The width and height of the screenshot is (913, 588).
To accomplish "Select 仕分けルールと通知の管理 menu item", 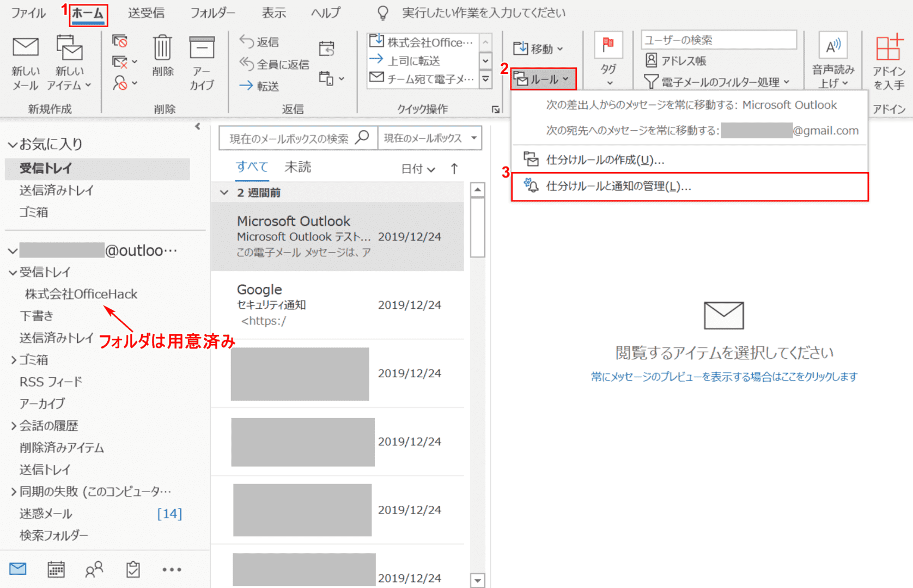I will pyautogui.click(x=618, y=186).
